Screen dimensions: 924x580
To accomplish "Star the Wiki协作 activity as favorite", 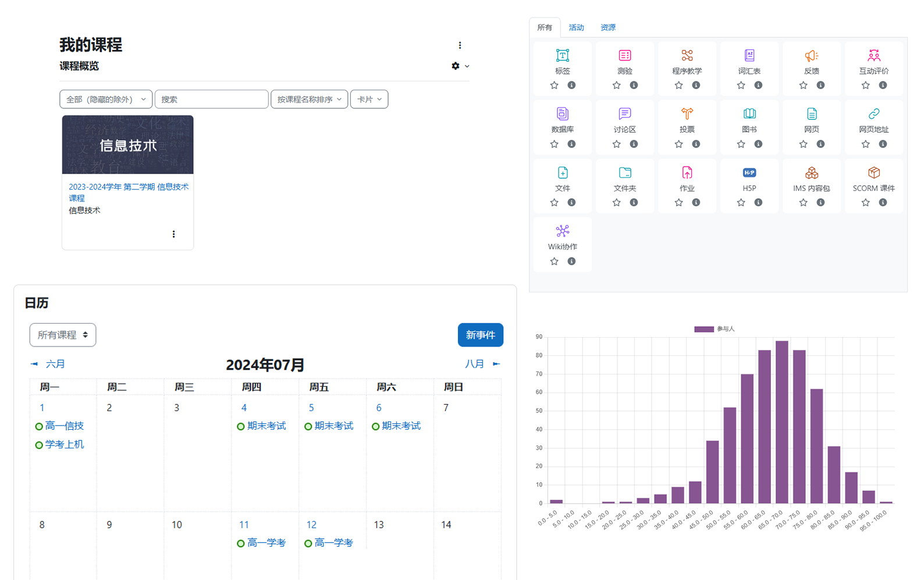I will pos(554,261).
